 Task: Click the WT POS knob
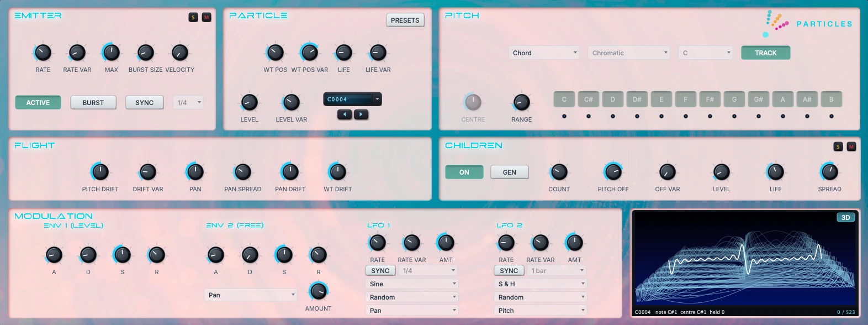click(276, 53)
